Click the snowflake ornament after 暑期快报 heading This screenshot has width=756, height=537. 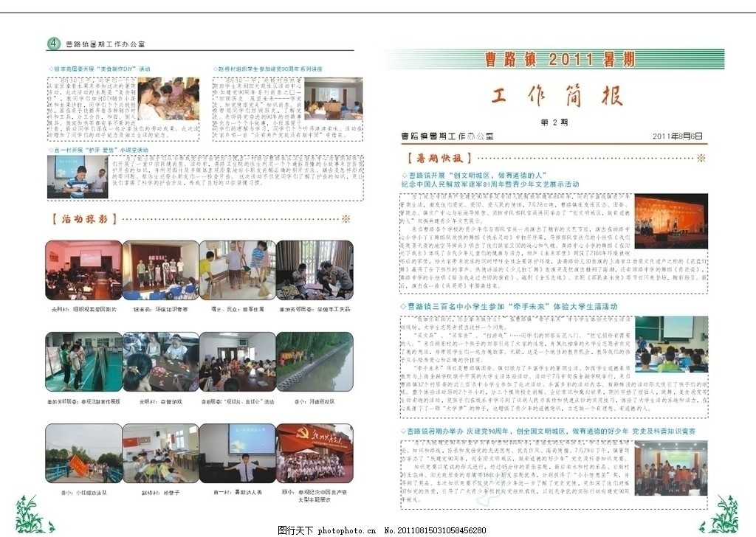(701, 158)
